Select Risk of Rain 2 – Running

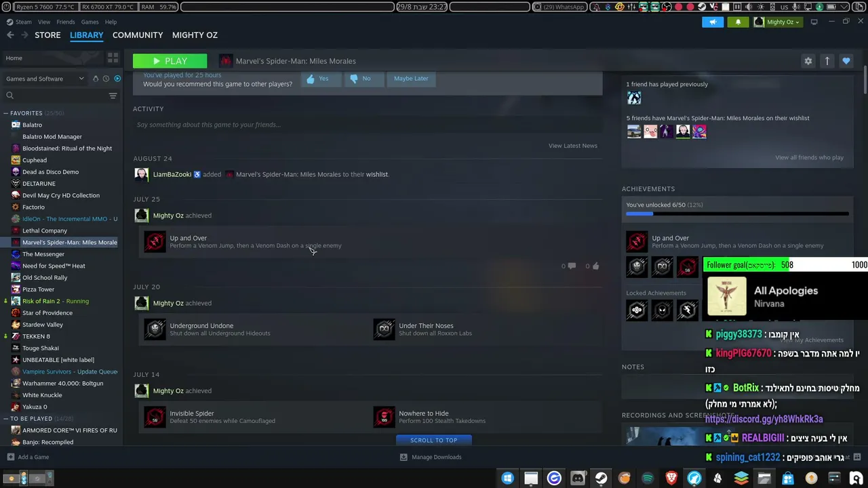coord(56,301)
